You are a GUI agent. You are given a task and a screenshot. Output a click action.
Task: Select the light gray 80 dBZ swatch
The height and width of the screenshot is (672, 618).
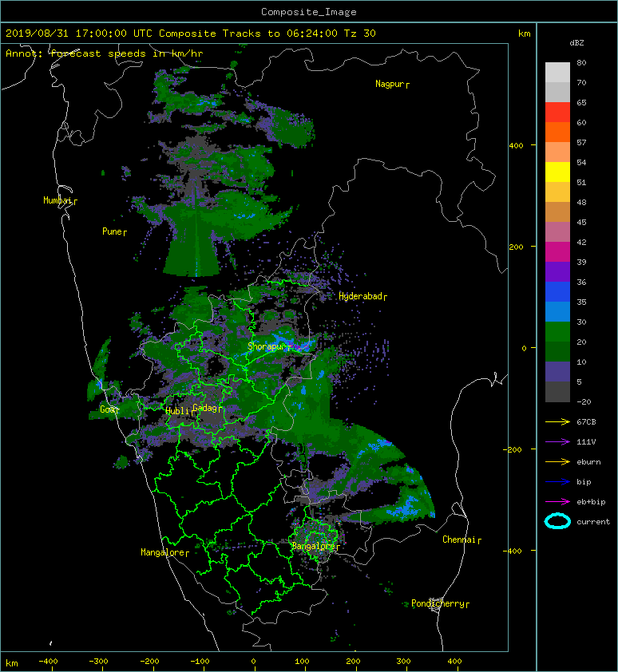(x=557, y=73)
